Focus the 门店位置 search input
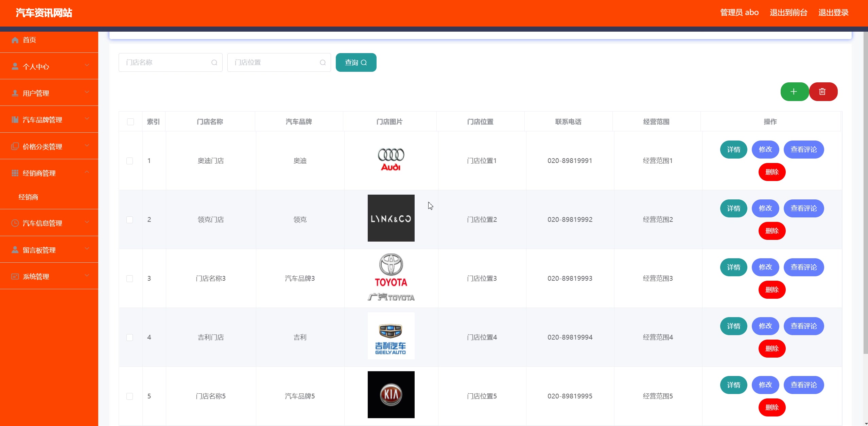 tap(279, 63)
